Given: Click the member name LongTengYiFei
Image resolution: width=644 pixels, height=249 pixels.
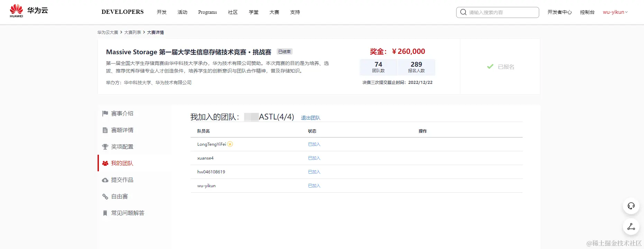Looking at the screenshot, I should click(x=211, y=144).
